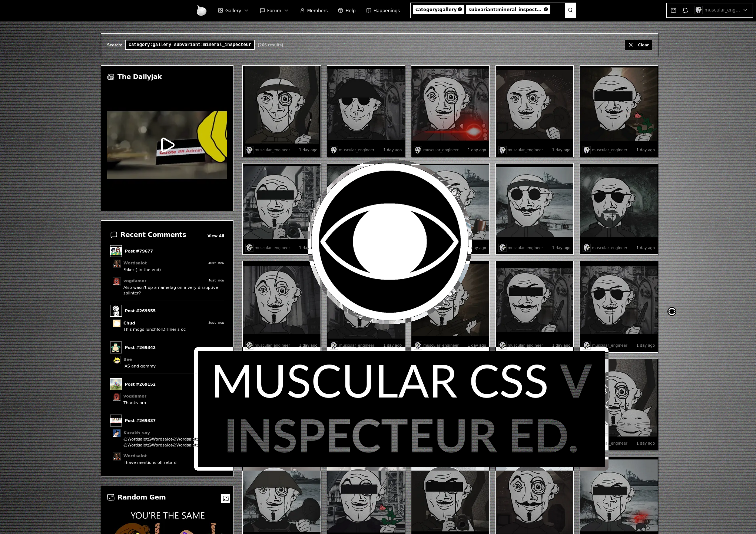
Task: Open the Gallery dropdown menu
Action: [233, 11]
